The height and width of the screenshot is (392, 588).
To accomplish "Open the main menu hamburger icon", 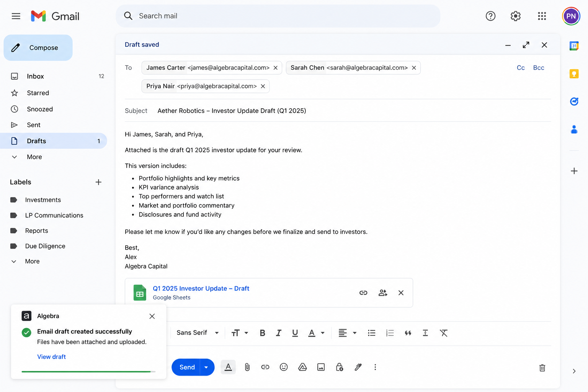I will tap(16, 16).
